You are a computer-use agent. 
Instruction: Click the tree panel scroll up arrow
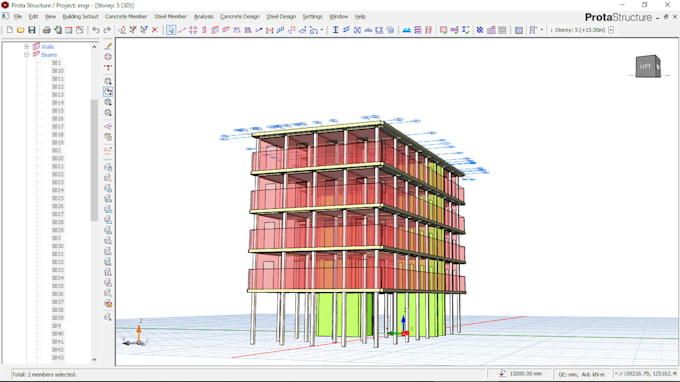pos(94,46)
